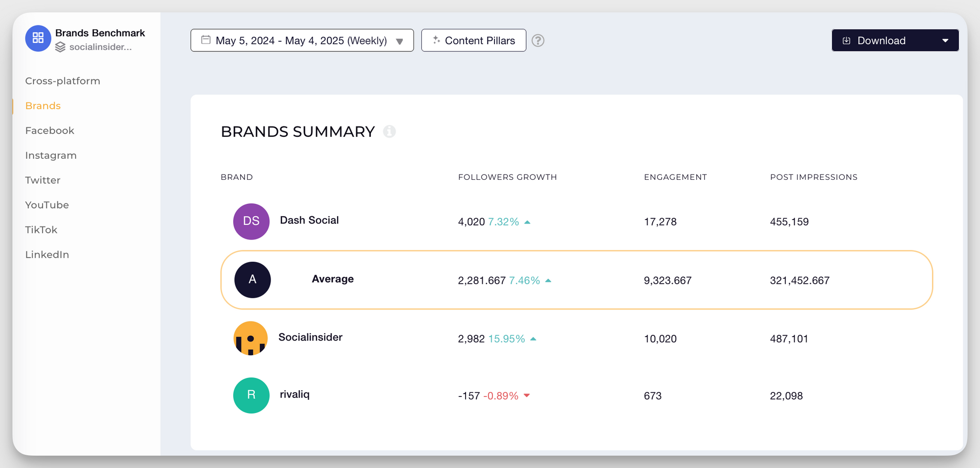Go to Facebook section
This screenshot has width=980, height=468.
click(49, 130)
